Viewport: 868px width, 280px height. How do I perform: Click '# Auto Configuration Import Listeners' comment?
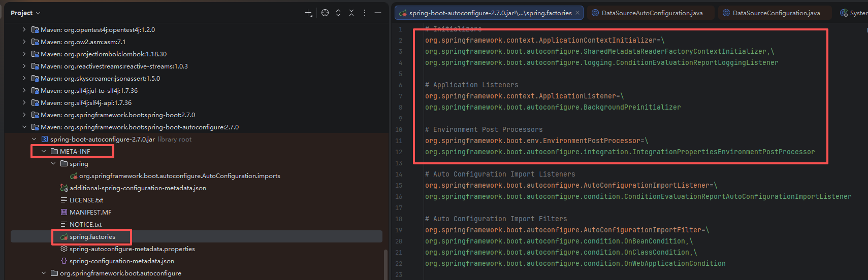click(x=500, y=174)
